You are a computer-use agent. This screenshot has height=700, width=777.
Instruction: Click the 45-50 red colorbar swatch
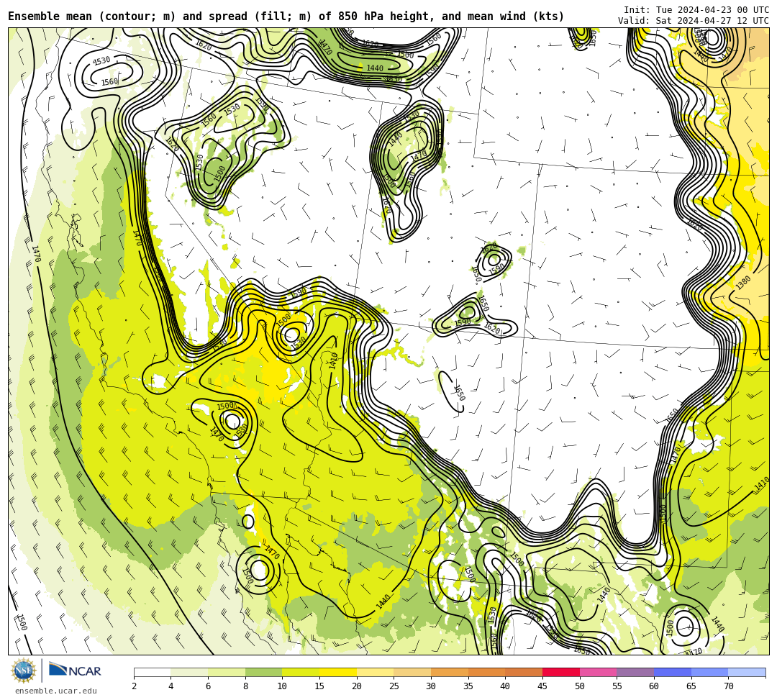561,672
